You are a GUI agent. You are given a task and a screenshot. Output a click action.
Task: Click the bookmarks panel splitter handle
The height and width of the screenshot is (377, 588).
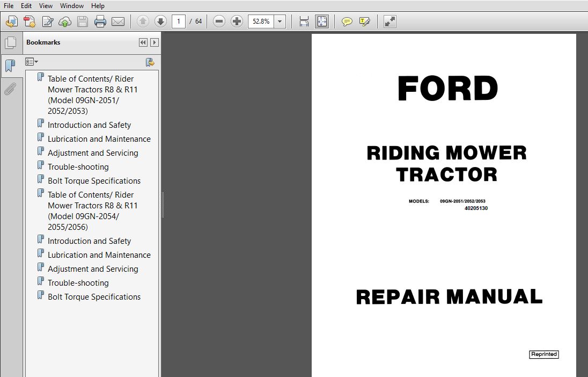163,205
